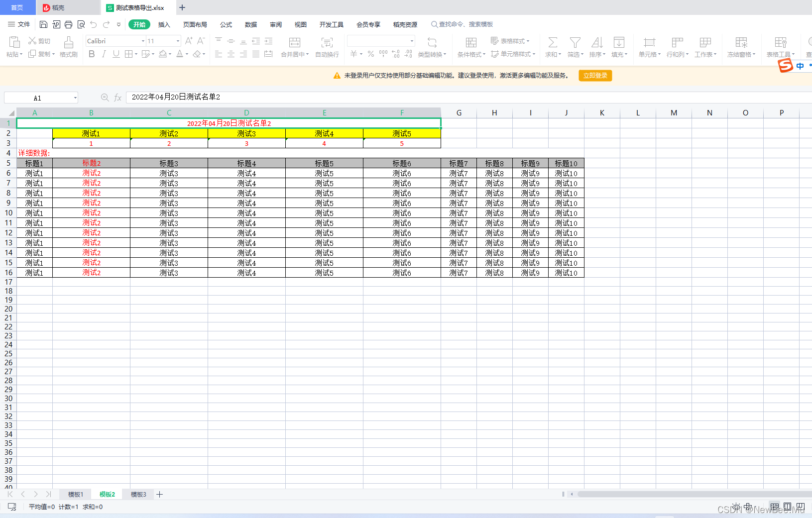Click the Format Painter (格式刷) brush
The height and width of the screenshot is (518, 812).
point(69,47)
